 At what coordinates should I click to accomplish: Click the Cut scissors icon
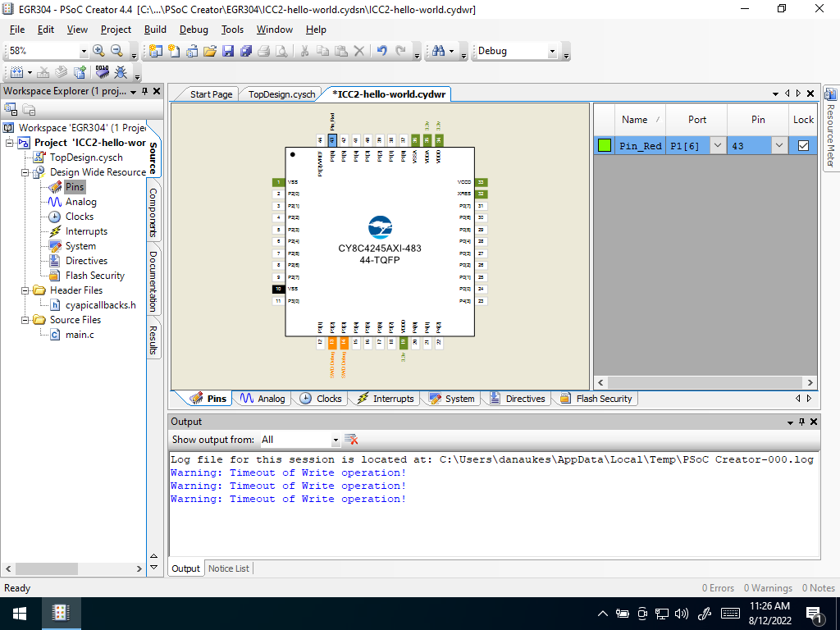point(304,51)
